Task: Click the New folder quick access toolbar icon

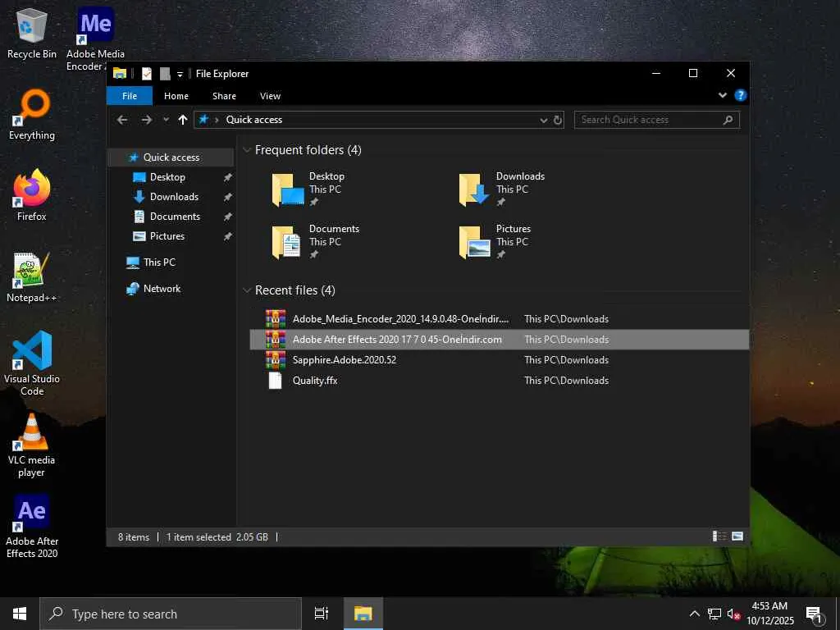Action: 165,73
